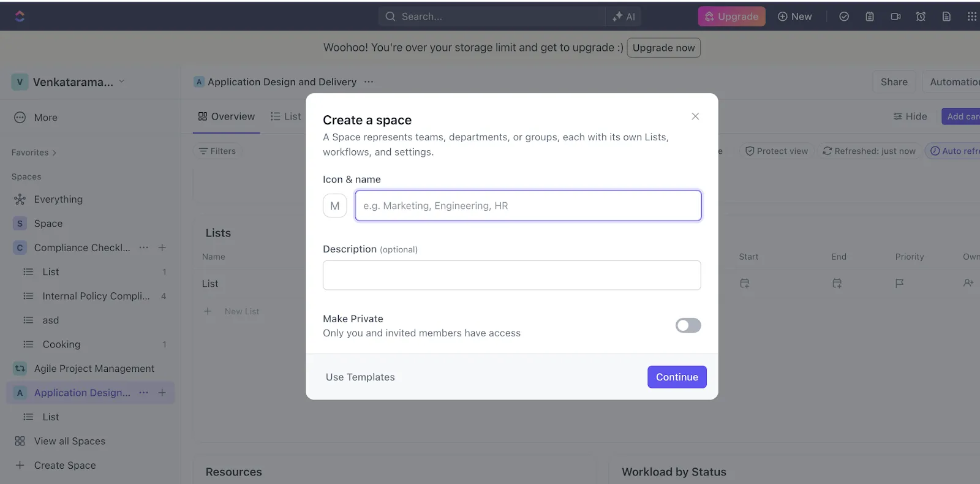Click the Hide button

tap(910, 116)
